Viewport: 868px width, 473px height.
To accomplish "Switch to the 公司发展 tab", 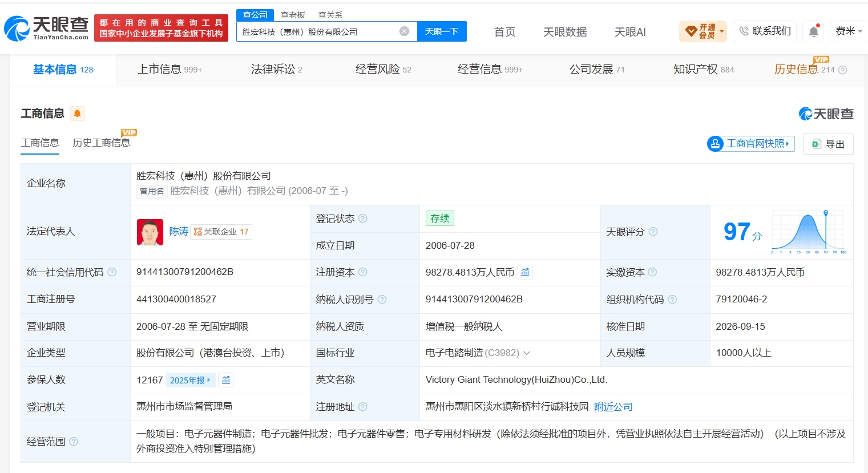I will point(597,70).
